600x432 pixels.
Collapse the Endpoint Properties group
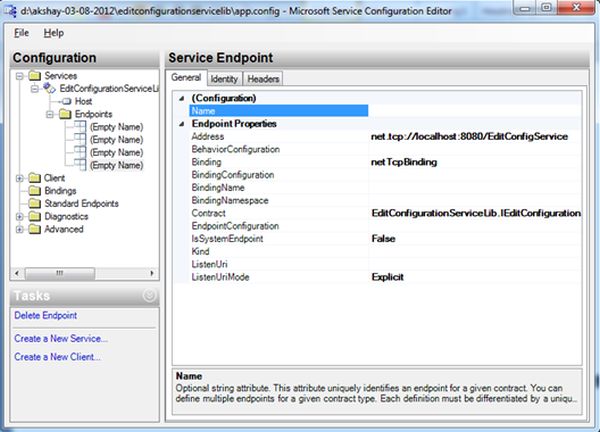tap(182, 124)
